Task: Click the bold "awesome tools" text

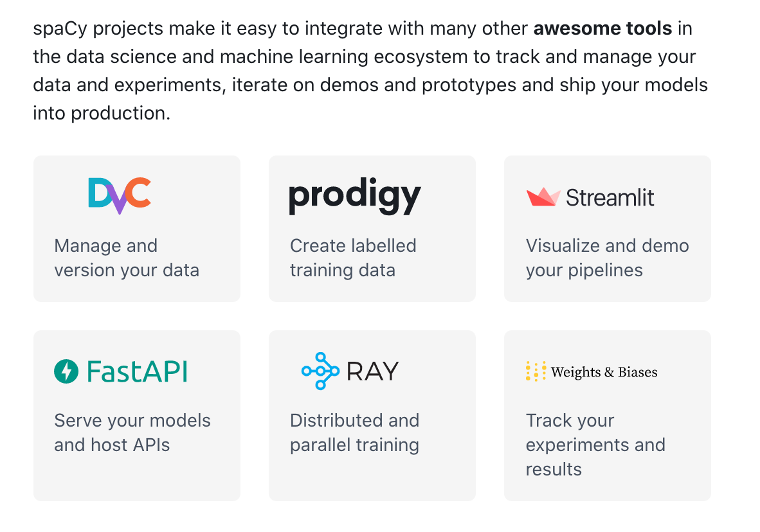Action: coord(602,29)
